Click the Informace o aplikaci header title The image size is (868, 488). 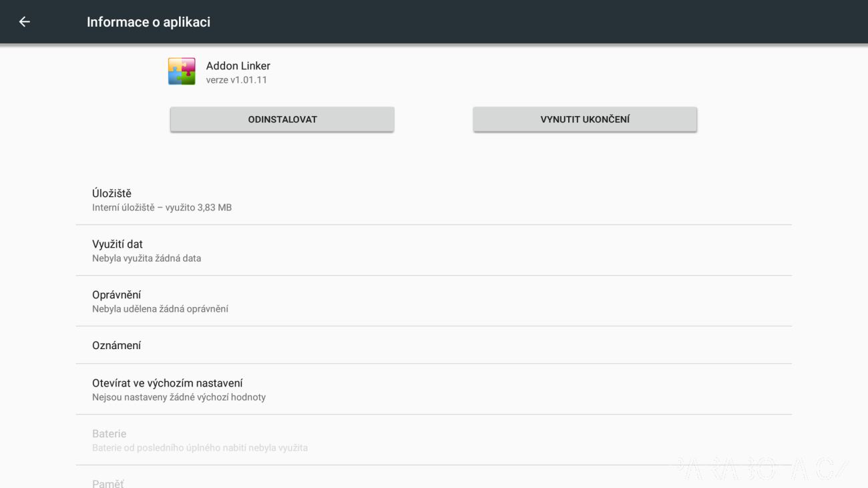tap(148, 22)
